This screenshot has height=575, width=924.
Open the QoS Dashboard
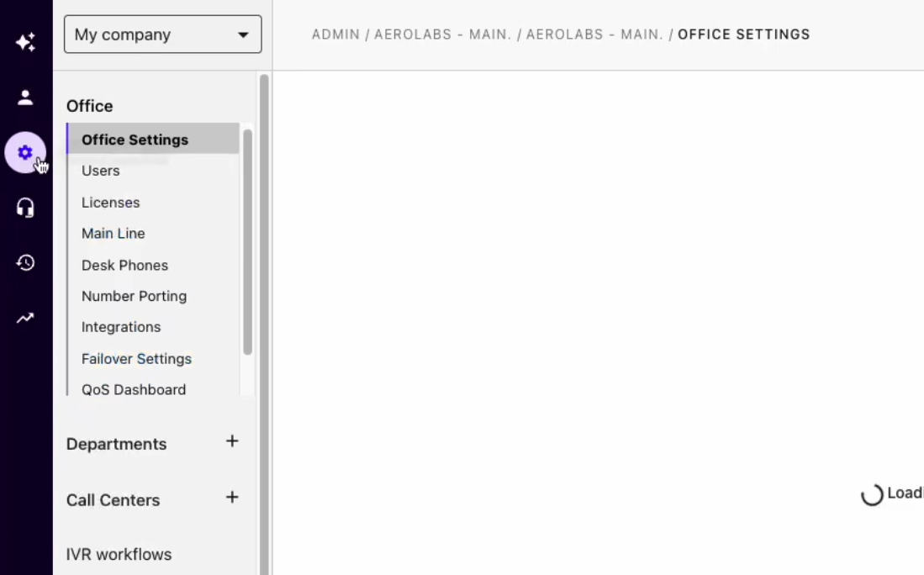pos(133,389)
